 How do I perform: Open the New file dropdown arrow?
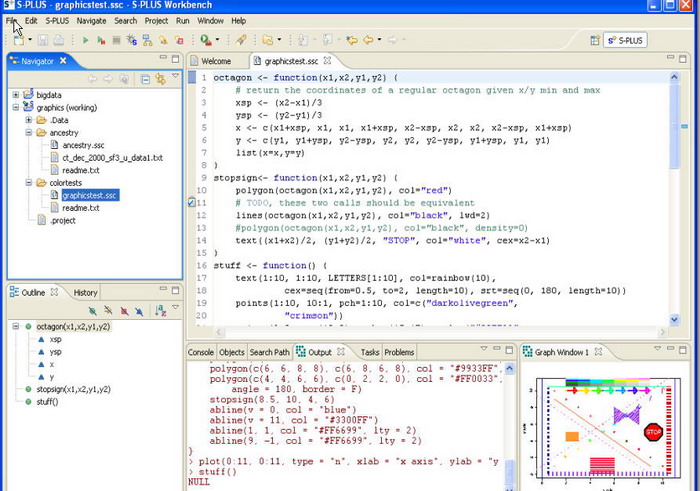tap(30, 40)
